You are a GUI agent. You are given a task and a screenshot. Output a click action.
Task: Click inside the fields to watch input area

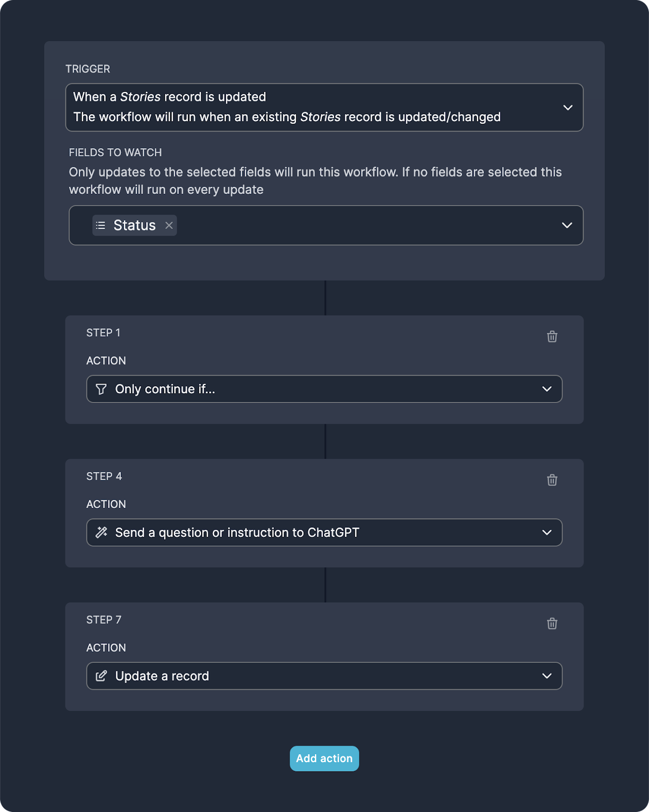355,225
